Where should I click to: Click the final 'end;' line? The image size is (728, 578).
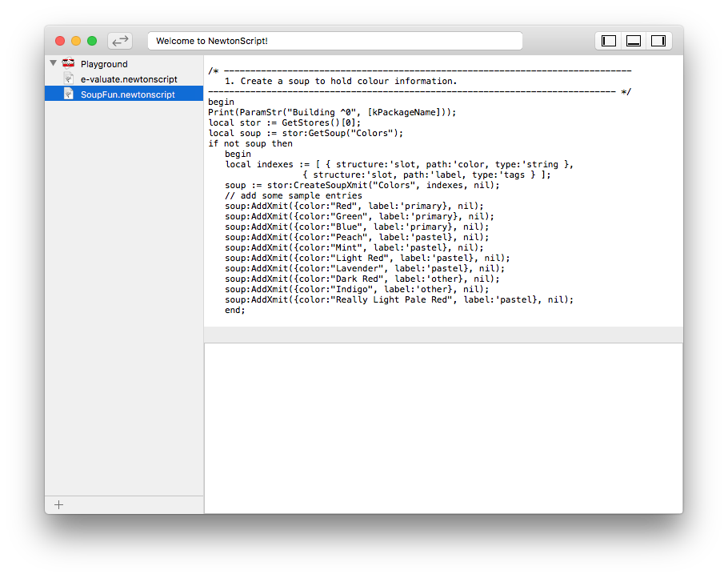(235, 310)
